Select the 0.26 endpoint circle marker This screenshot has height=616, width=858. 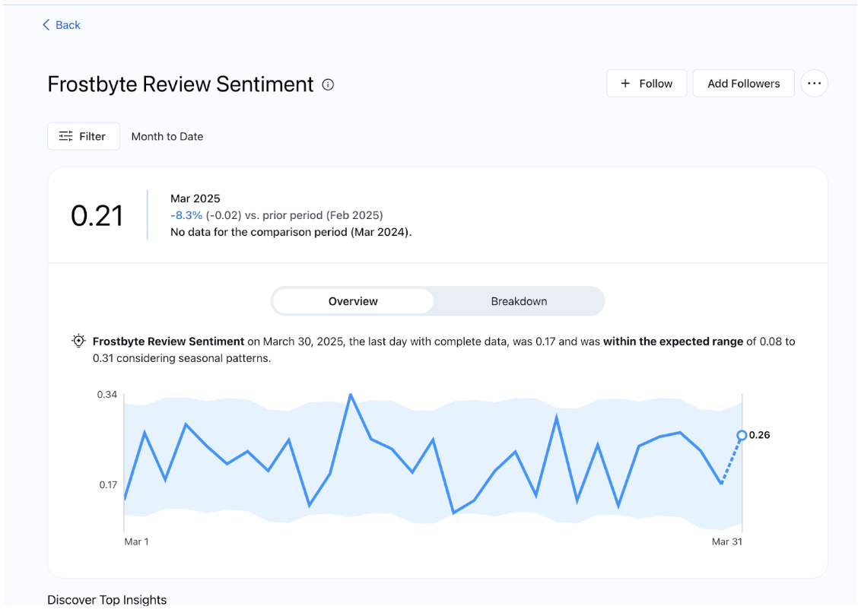[x=742, y=435]
